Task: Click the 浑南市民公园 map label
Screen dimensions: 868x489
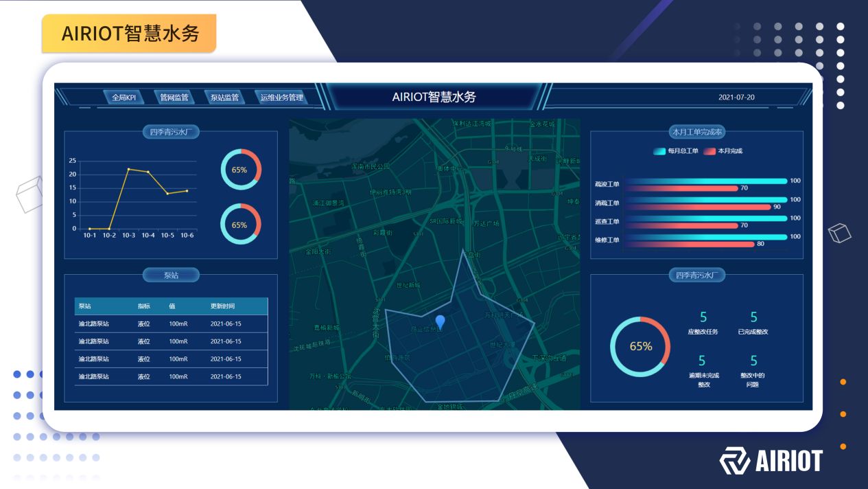Action: tap(371, 166)
